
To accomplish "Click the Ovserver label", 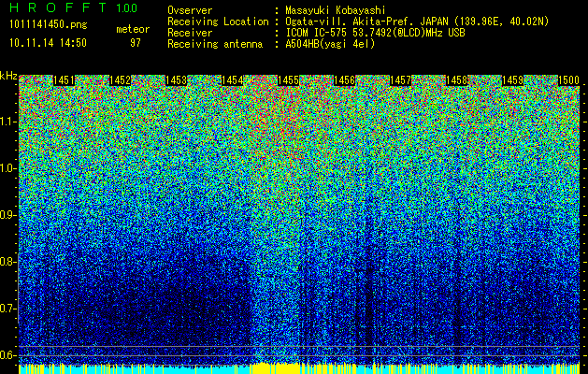I will click(190, 10).
